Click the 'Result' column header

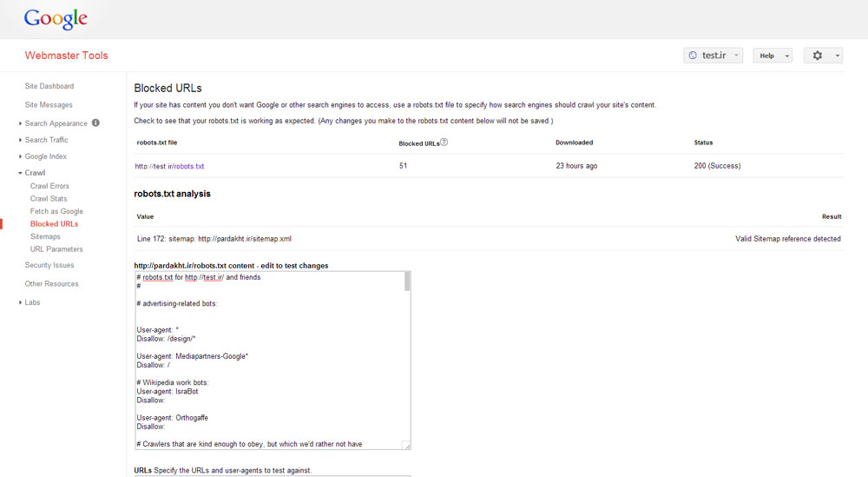[x=832, y=216]
